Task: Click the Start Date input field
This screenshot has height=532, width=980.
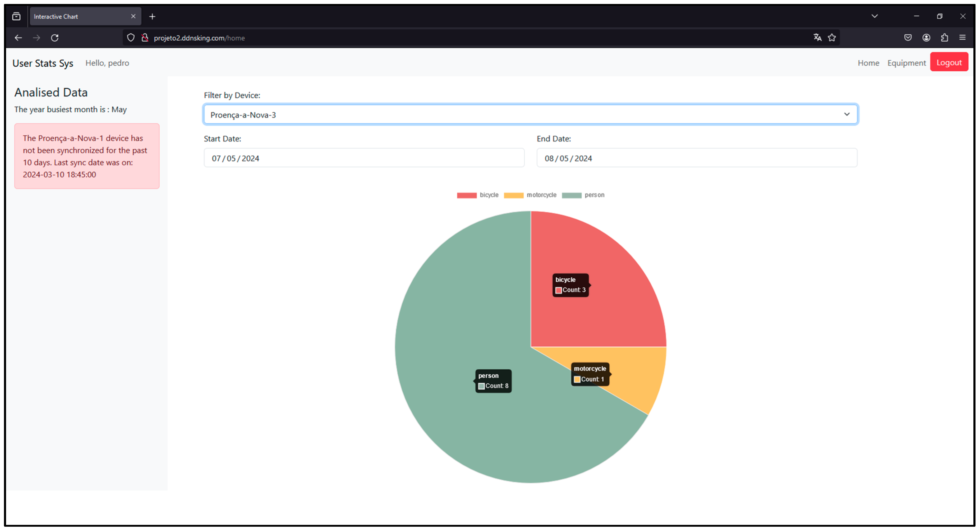Action: 364,158
